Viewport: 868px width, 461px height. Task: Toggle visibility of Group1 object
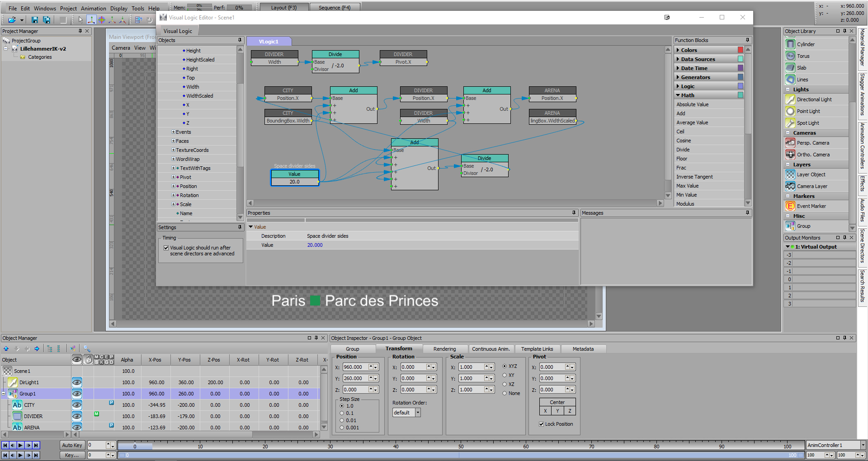tap(77, 394)
